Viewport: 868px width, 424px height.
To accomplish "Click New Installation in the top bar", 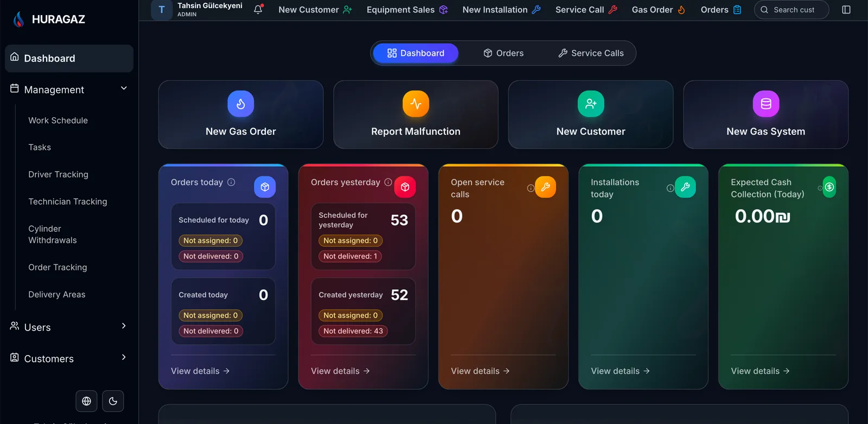I will click(x=502, y=10).
